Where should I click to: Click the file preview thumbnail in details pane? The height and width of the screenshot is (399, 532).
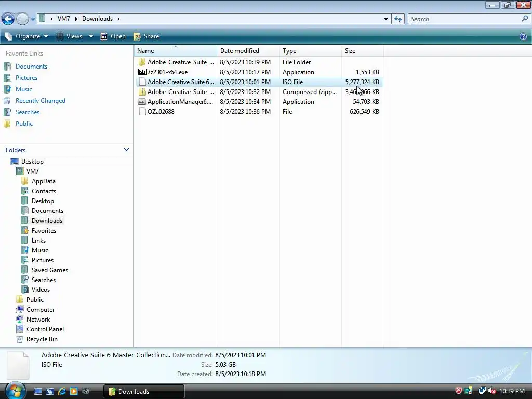coord(18,365)
